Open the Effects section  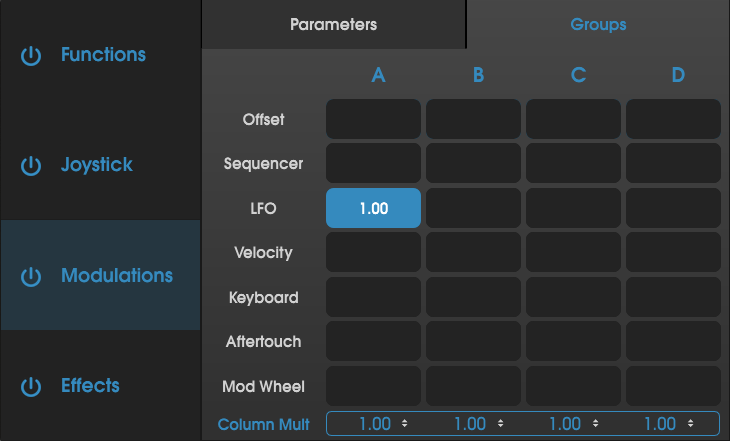90,385
